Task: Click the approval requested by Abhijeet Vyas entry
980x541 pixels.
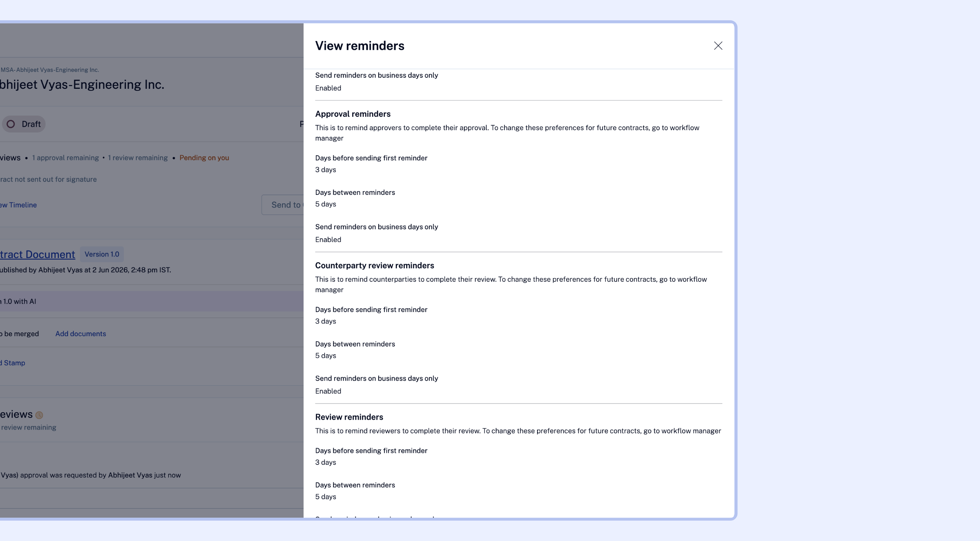Action: point(91,475)
